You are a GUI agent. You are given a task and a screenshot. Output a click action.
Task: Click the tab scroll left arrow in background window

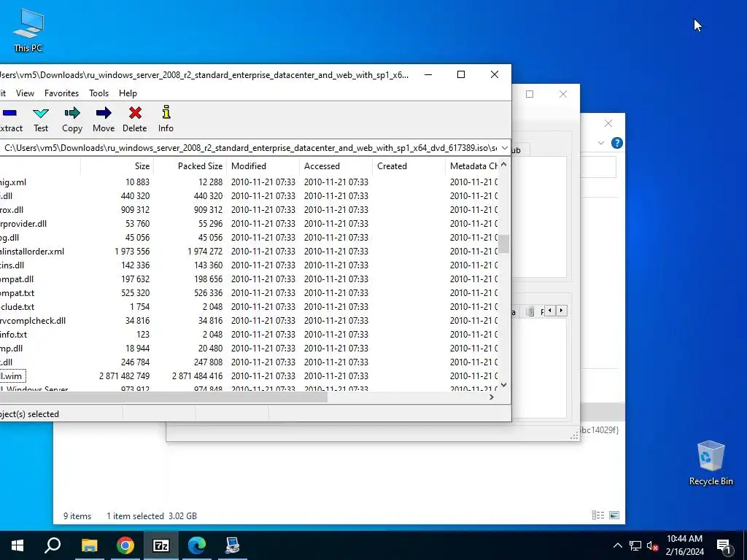[x=550, y=311]
